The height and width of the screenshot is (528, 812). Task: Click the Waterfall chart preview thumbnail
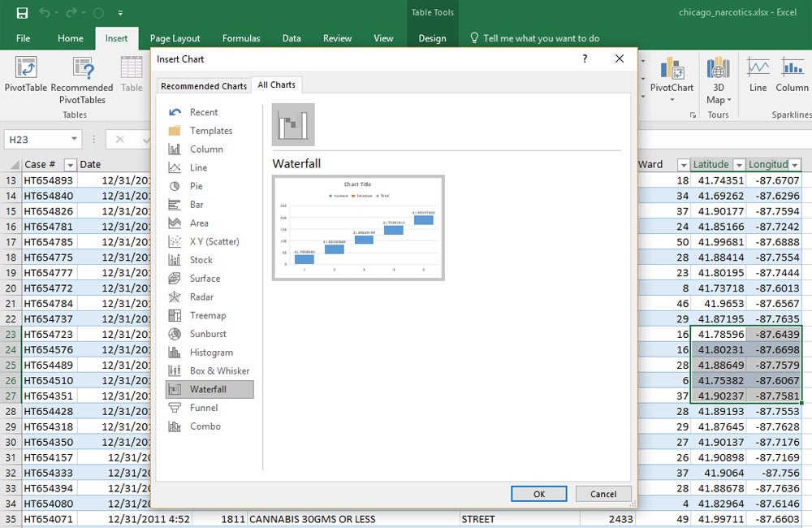(358, 228)
